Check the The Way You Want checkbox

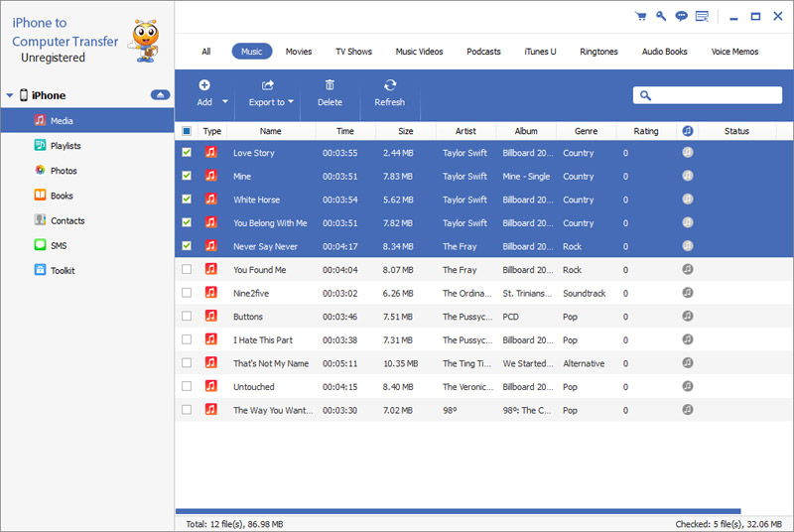[x=187, y=410]
